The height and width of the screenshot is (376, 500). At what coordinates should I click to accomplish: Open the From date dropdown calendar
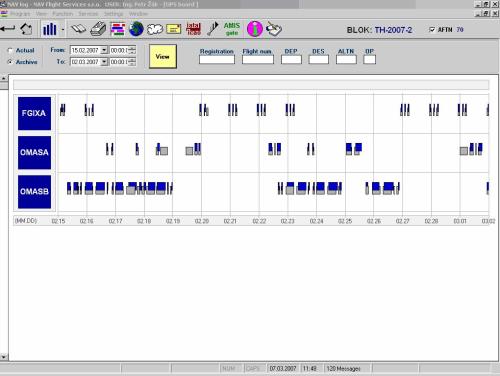[x=104, y=50]
